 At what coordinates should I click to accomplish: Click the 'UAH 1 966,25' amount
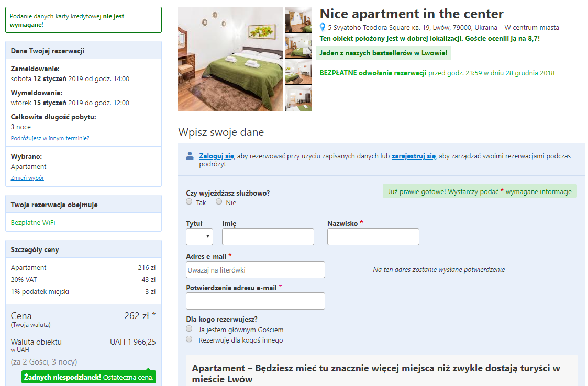(x=133, y=342)
